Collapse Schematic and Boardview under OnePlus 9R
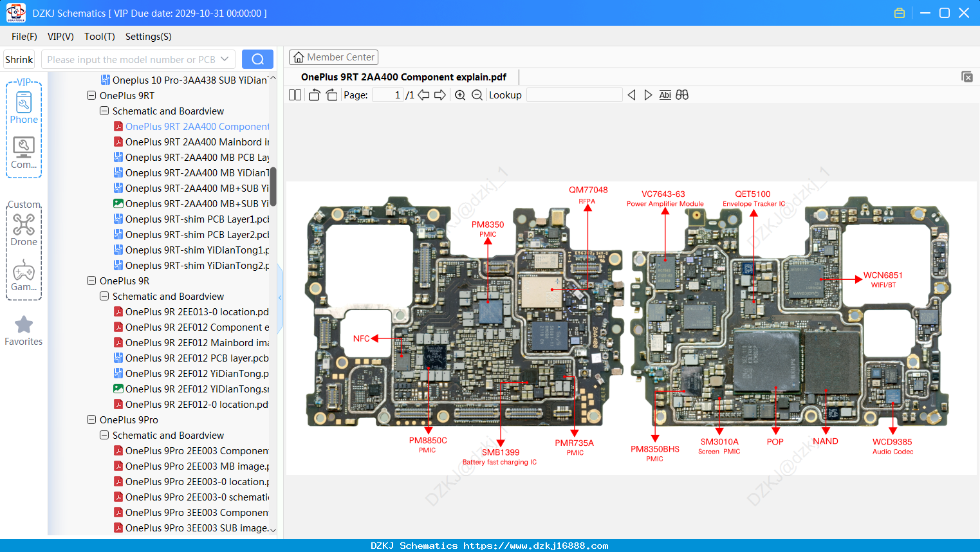 104,296
